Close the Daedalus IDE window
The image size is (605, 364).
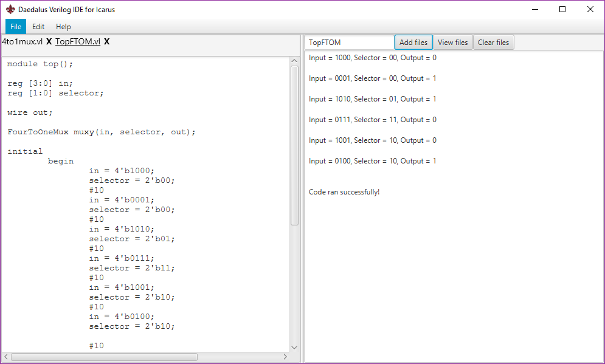[590, 10]
